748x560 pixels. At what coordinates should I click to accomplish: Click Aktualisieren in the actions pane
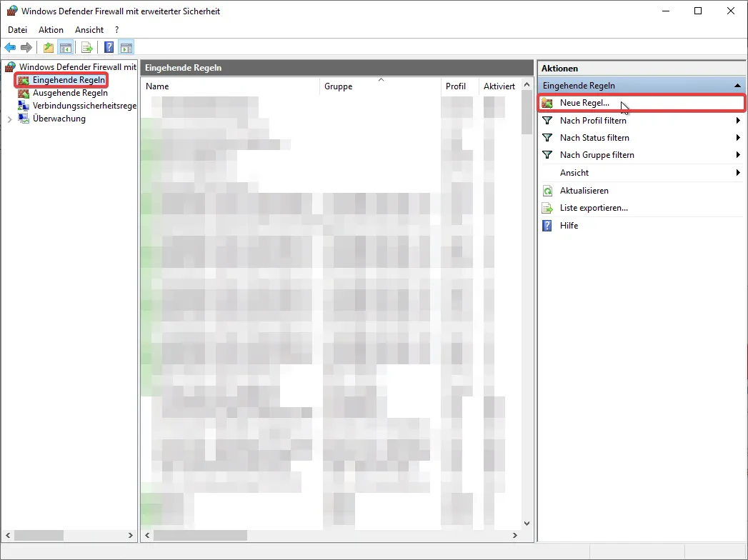[642, 191]
